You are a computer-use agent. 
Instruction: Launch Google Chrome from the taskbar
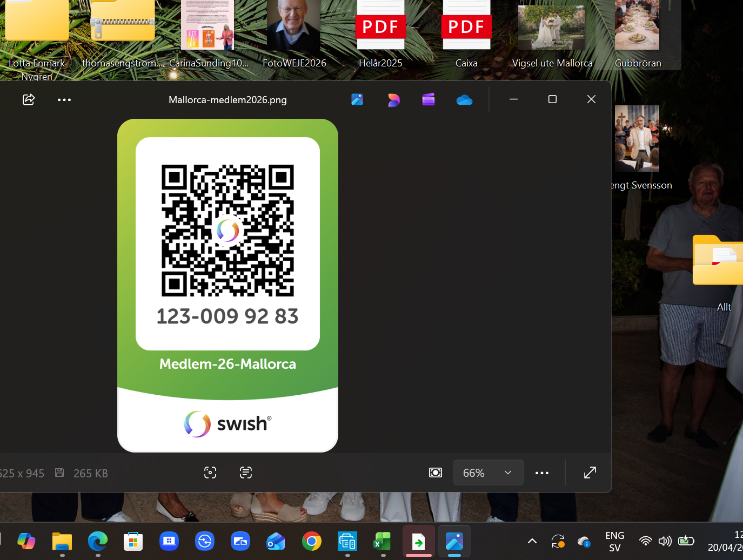pos(312,541)
